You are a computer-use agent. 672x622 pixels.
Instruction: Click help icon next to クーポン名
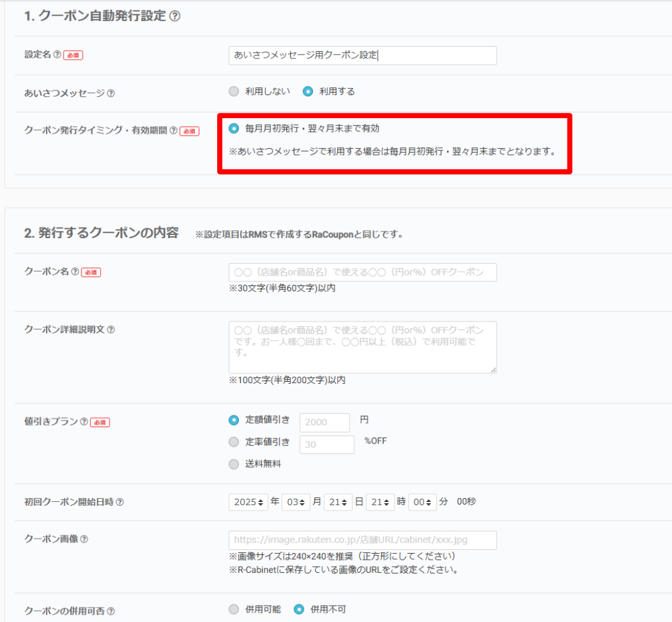coord(75,272)
